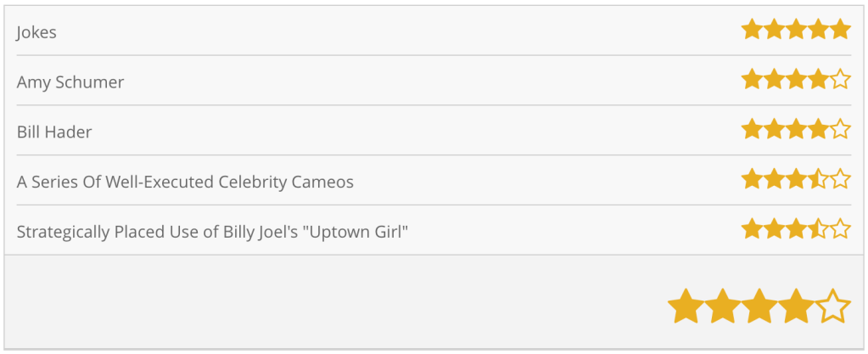Click the empty fifth star for Bill Hader
Viewport: 868px width, 354px height.
tap(840, 130)
